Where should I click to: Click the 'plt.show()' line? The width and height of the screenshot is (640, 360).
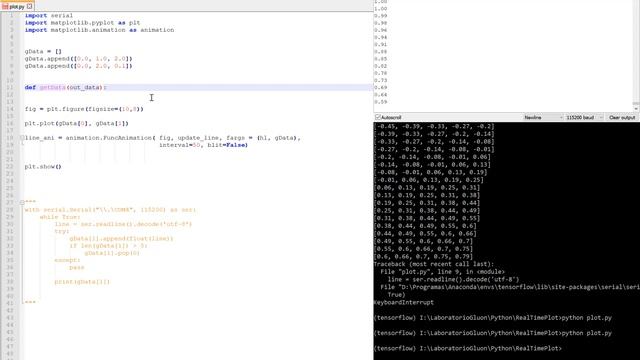tap(43, 167)
